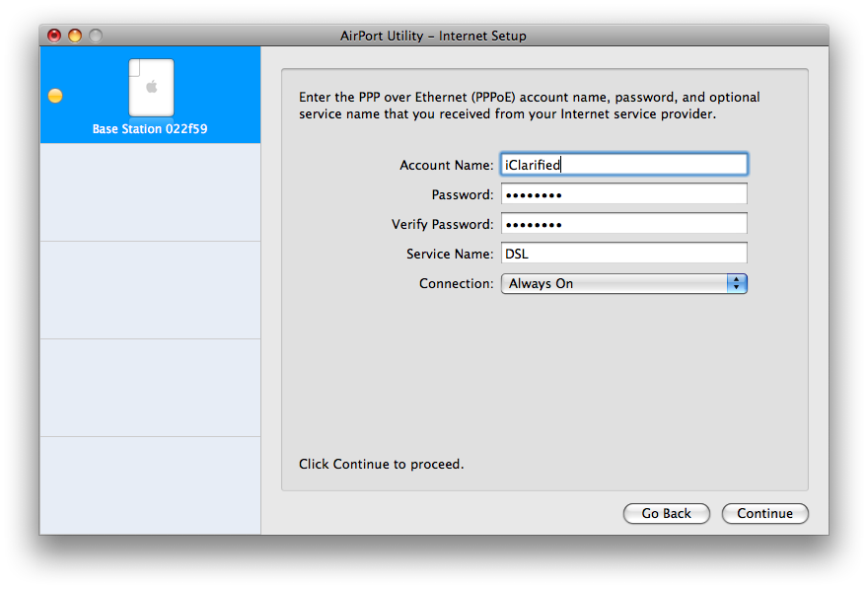Image resolution: width=868 pixels, height=589 pixels.
Task: Select the AirPort base station icon
Action: coord(151,88)
